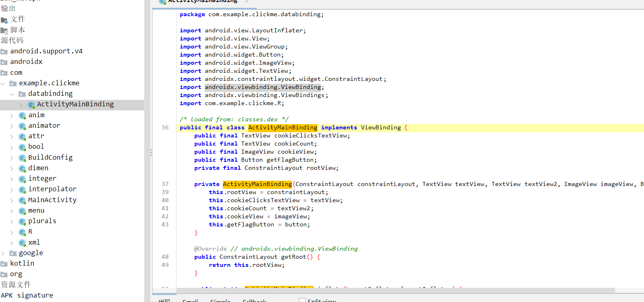The height and width of the screenshot is (302, 644).
Task: Expand the ActivityMainBinding tree node
Action: (21, 105)
